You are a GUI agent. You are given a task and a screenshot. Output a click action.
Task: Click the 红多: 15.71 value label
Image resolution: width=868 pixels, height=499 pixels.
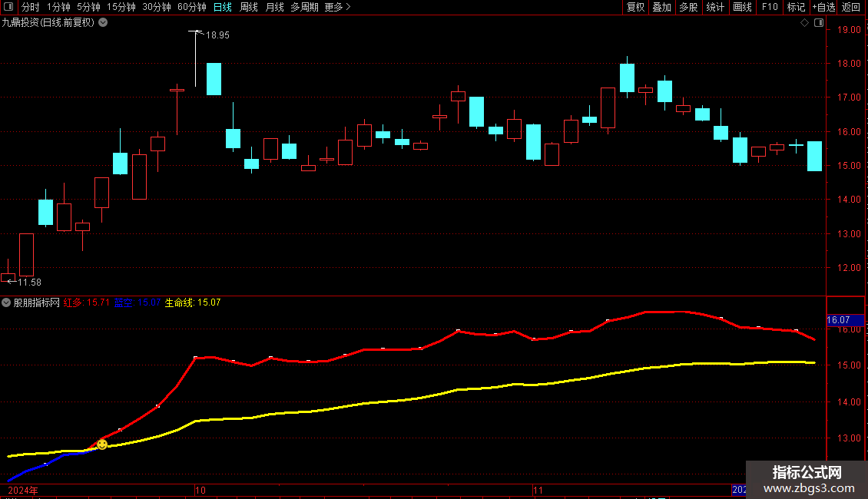86,302
